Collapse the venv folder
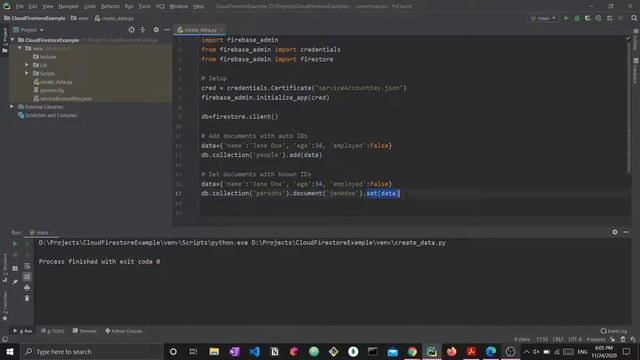This screenshot has width=640, height=360. pos(20,48)
